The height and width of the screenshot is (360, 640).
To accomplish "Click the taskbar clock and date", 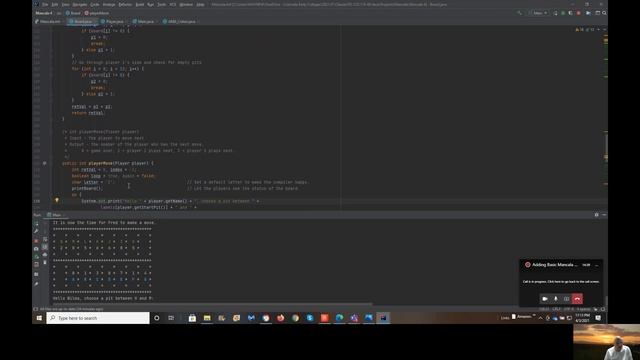I will coord(582,318).
